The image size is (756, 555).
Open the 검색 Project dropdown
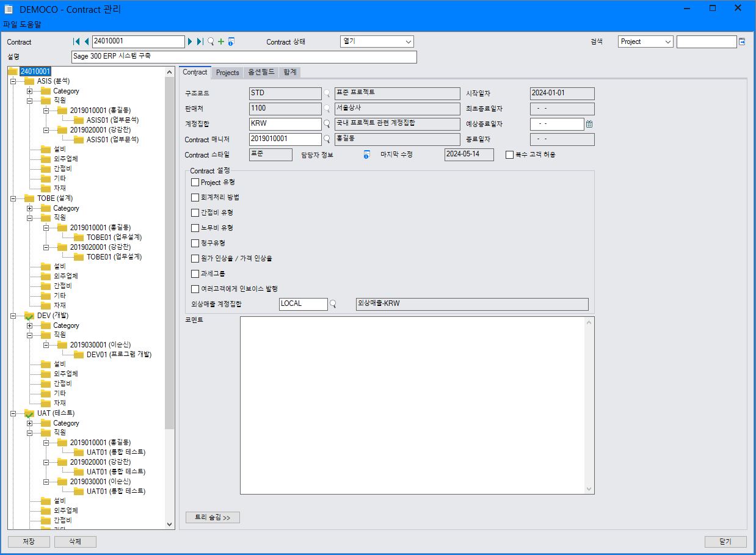[667, 42]
